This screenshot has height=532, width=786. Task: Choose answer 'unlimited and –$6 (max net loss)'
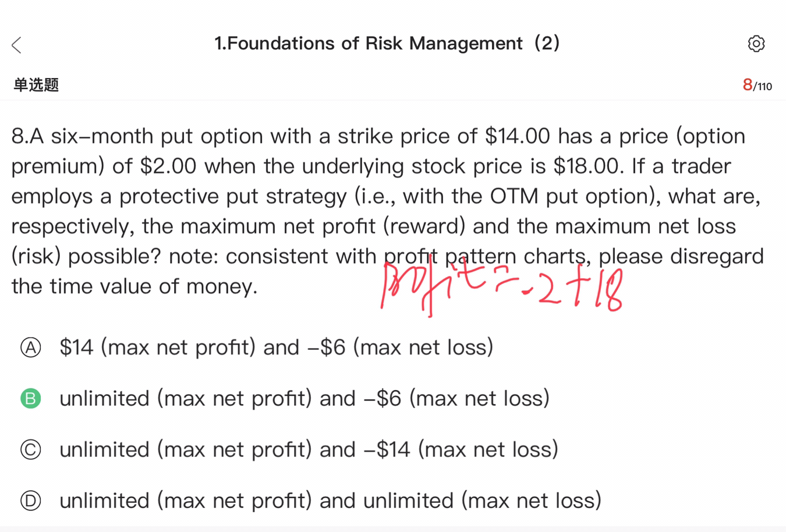pos(304,399)
